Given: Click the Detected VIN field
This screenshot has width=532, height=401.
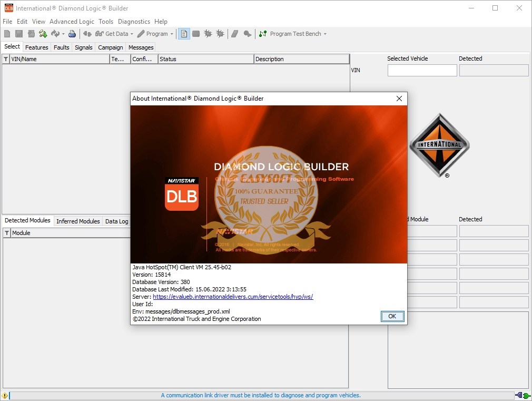Looking at the screenshot, I should pyautogui.click(x=494, y=70).
